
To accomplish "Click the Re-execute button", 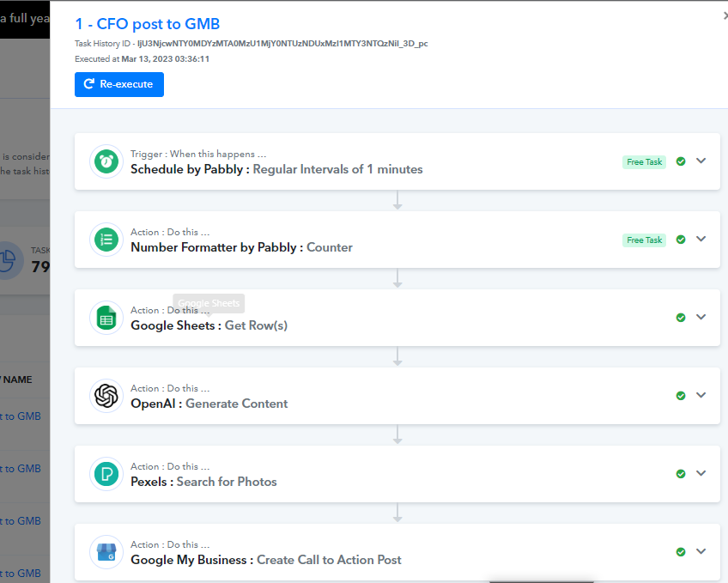I will tap(119, 84).
